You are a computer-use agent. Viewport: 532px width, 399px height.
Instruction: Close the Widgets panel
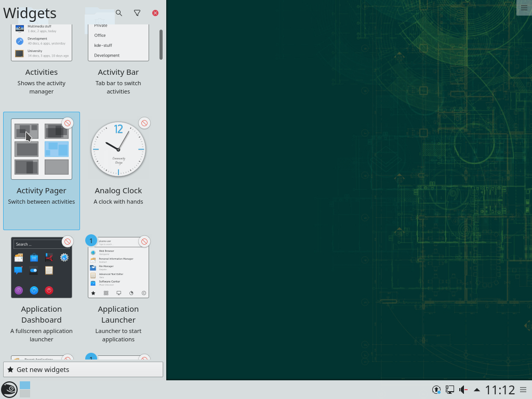(155, 13)
